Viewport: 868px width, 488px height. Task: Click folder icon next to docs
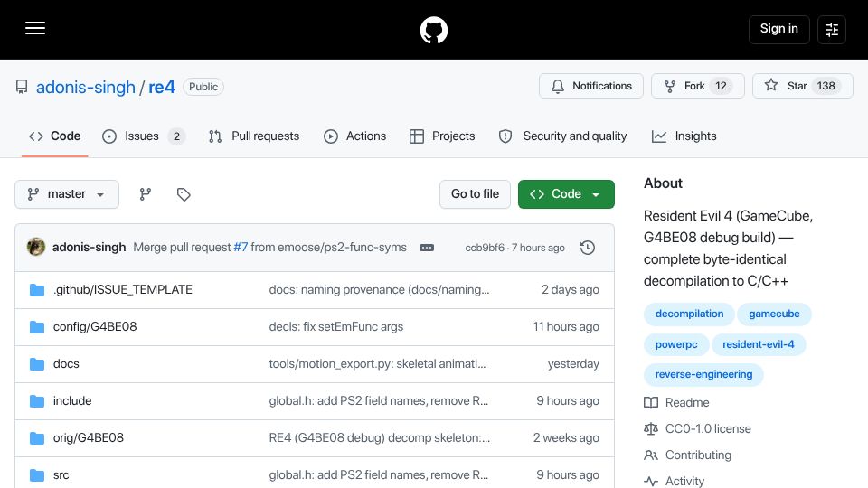[37, 363]
